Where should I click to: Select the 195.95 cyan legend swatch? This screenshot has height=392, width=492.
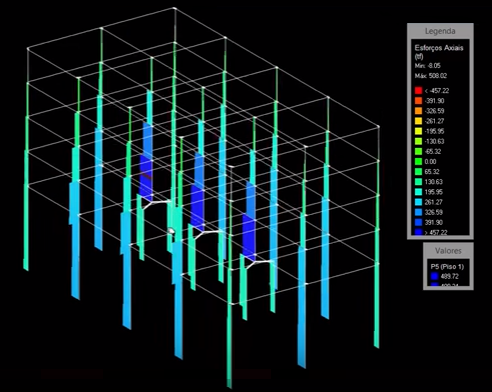tap(418, 192)
